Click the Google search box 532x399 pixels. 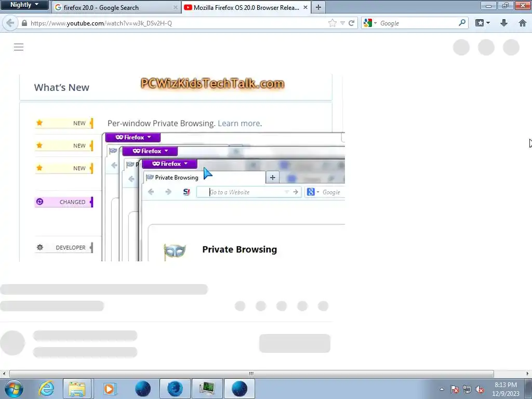coord(418,23)
